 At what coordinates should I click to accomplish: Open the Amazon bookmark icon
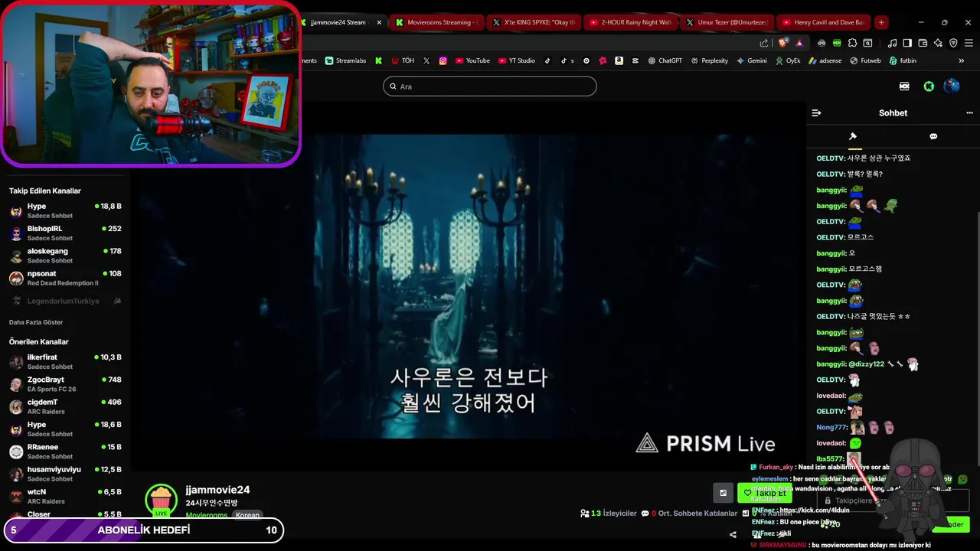619,60
